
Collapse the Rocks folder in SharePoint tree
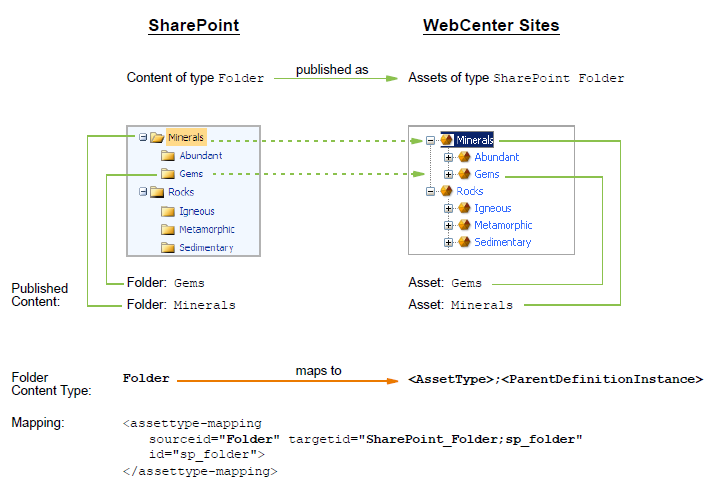click(x=143, y=192)
